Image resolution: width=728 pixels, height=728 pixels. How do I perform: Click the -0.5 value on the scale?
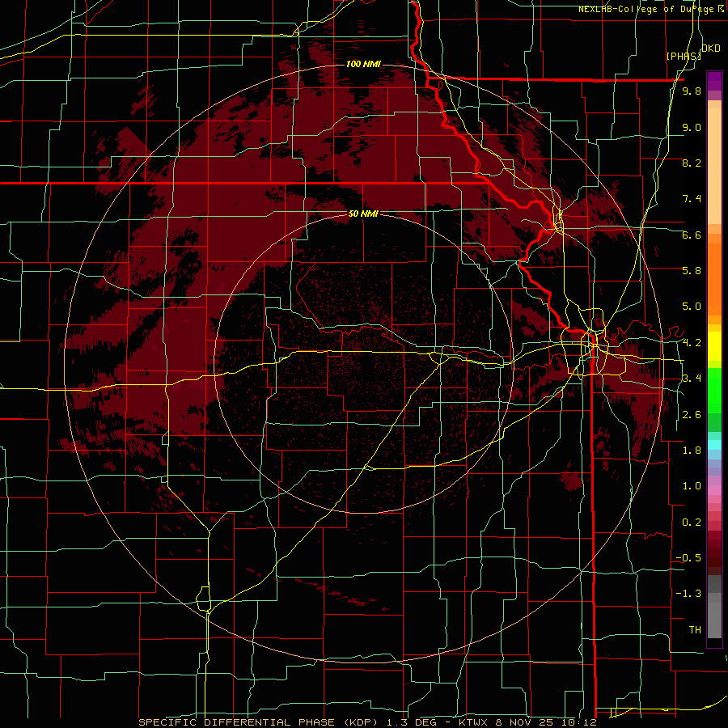pyautogui.click(x=688, y=558)
